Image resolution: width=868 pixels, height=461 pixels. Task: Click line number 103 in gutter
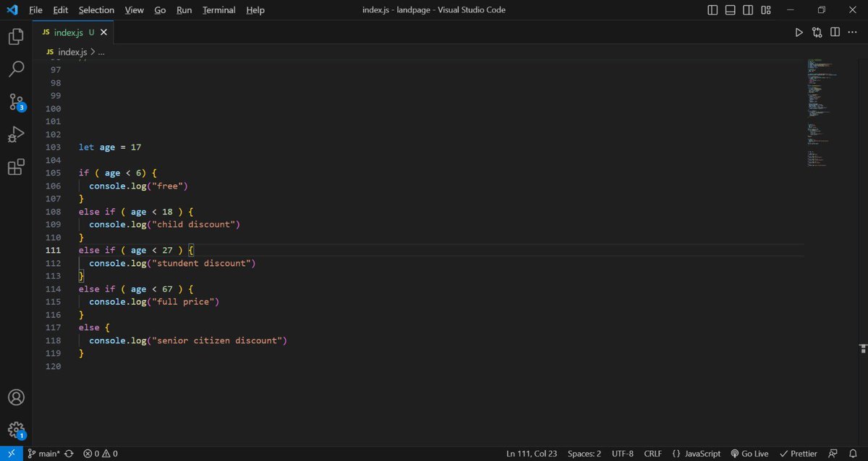coord(53,147)
